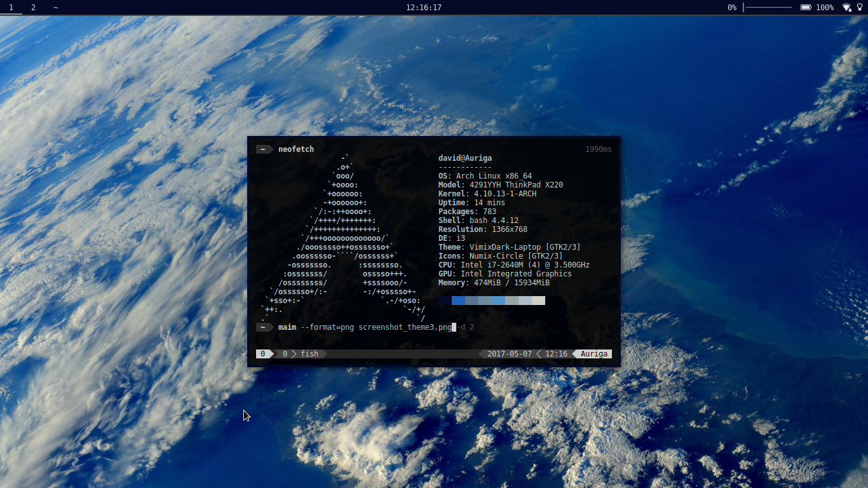
Task: Select the tmux window 0 fish tab
Action: [301, 354]
